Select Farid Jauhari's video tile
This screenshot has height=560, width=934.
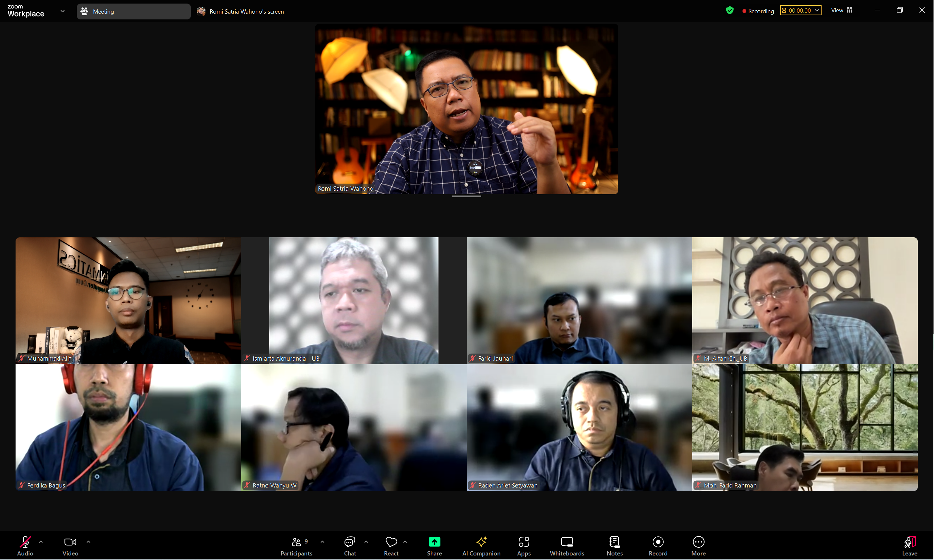coord(579,300)
